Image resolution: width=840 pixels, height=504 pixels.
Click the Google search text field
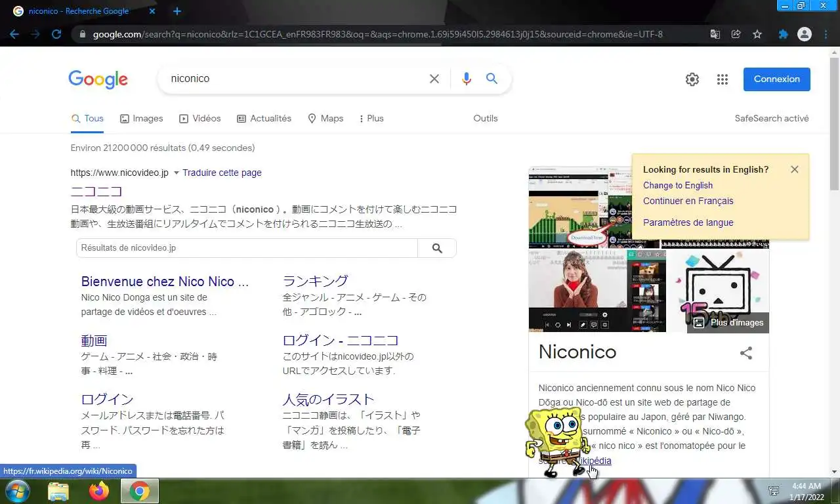[x=295, y=79]
